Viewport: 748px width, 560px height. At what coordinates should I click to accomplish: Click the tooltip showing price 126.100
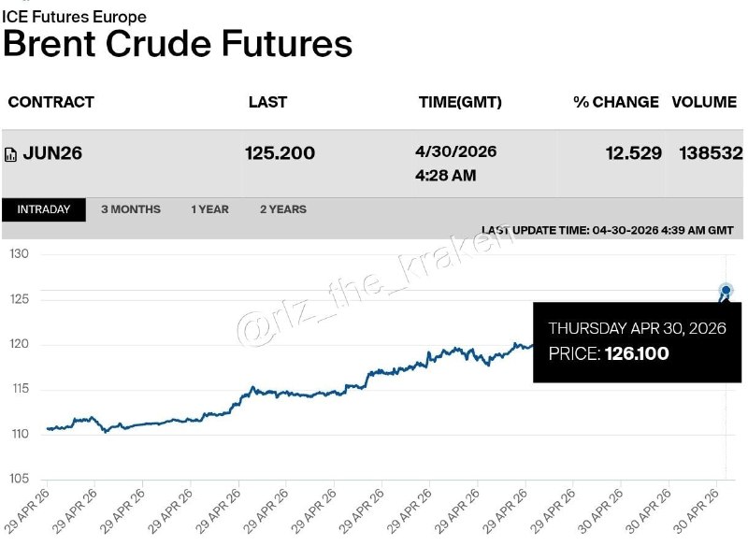637,341
